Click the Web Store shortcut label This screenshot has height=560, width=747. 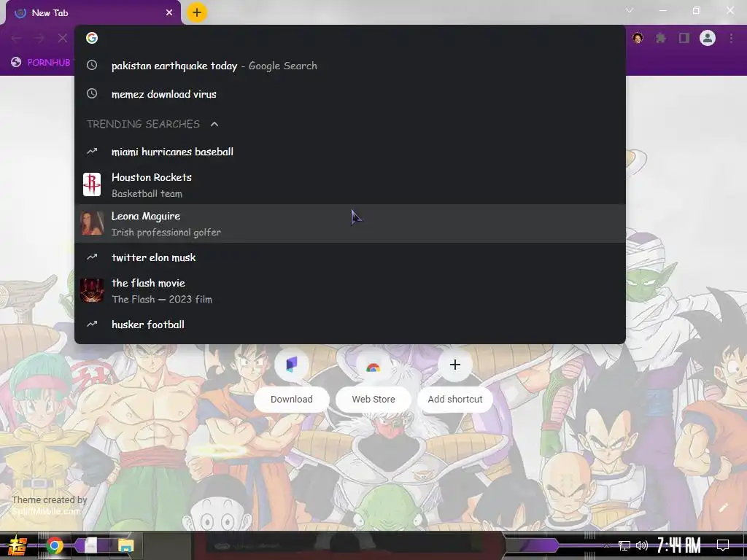click(x=373, y=399)
